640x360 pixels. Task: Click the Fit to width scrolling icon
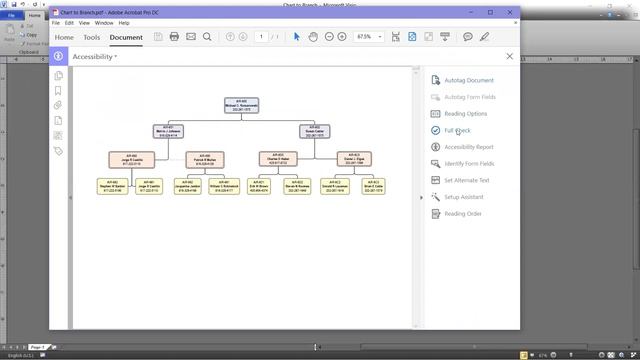click(x=396, y=37)
